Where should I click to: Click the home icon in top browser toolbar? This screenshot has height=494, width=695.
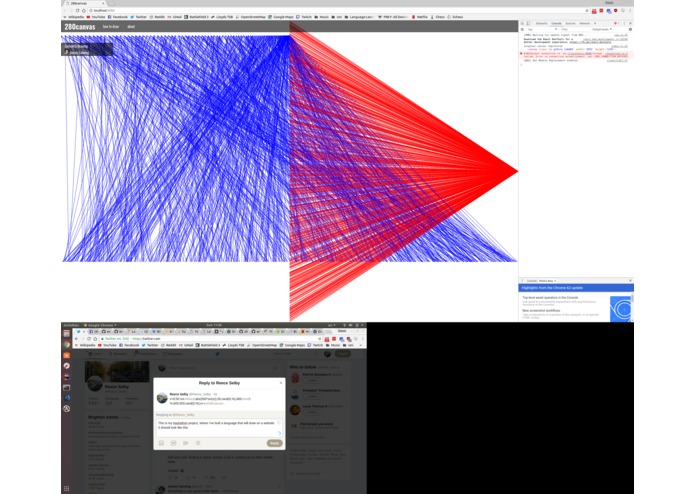[84, 10]
